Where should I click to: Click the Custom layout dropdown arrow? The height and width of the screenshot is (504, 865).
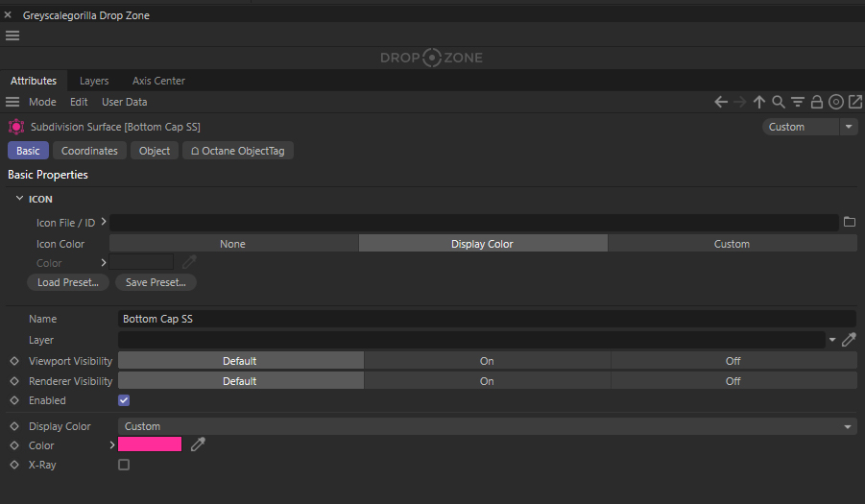tap(849, 127)
